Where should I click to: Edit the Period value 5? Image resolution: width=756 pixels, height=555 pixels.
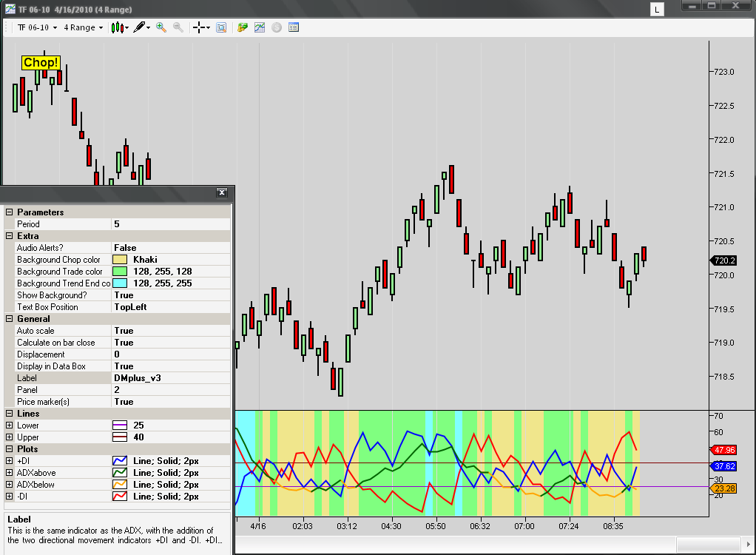click(x=171, y=224)
